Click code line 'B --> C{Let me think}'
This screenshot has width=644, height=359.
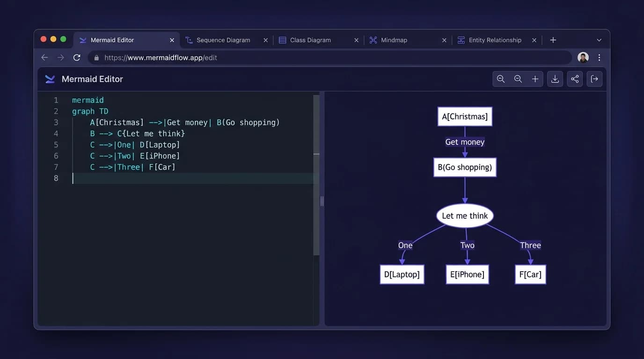(x=138, y=134)
